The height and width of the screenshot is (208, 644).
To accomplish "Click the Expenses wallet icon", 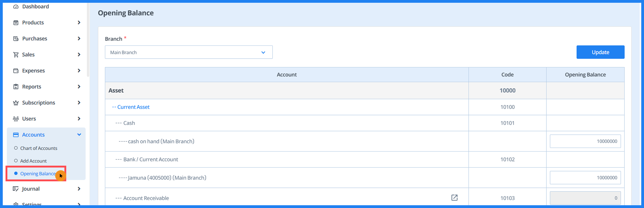I will tap(16, 71).
